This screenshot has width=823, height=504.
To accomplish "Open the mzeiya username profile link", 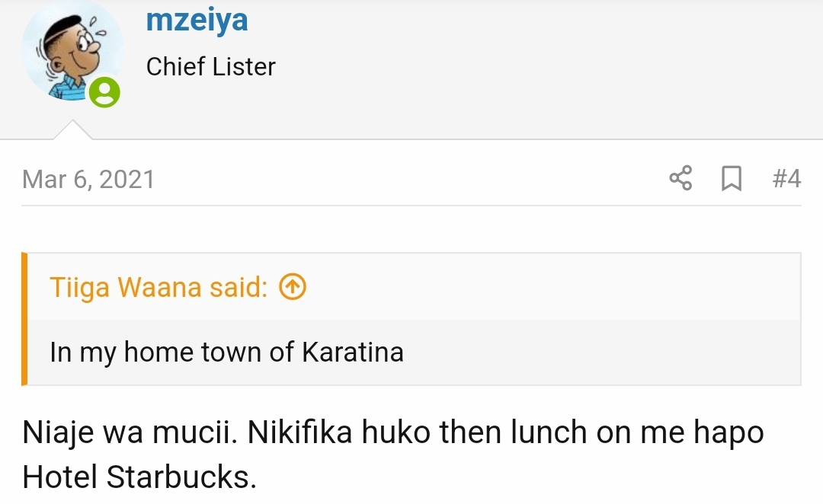I will click(x=197, y=20).
